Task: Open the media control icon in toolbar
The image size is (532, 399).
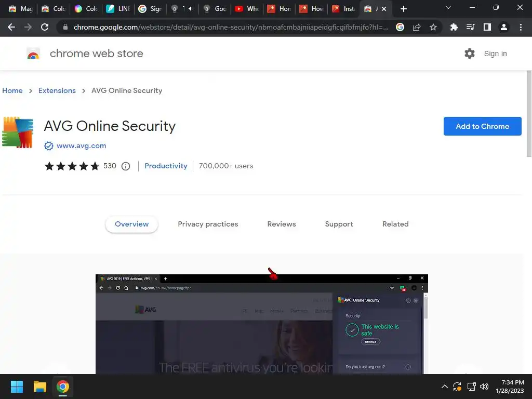Action: (470, 27)
